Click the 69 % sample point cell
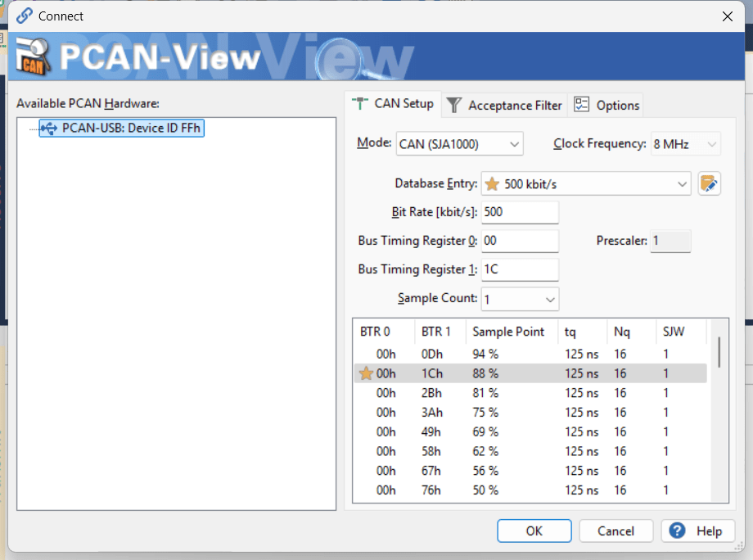753x560 pixels. 485,431
